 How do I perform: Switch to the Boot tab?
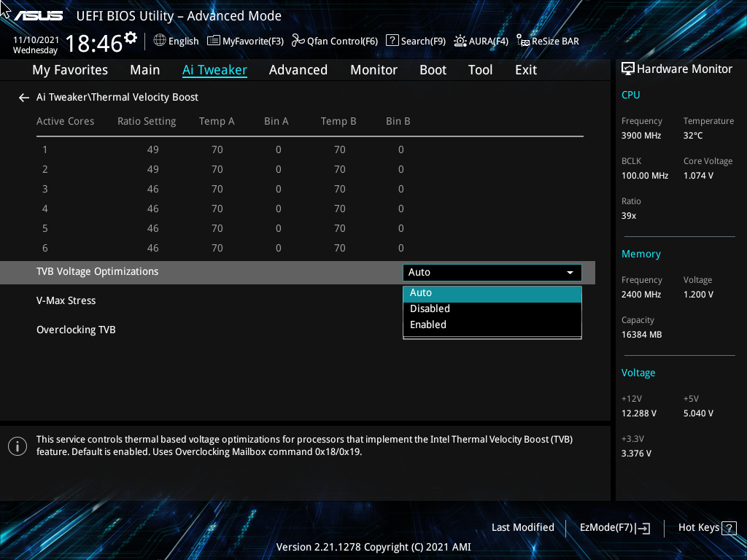tap(433, 70)
